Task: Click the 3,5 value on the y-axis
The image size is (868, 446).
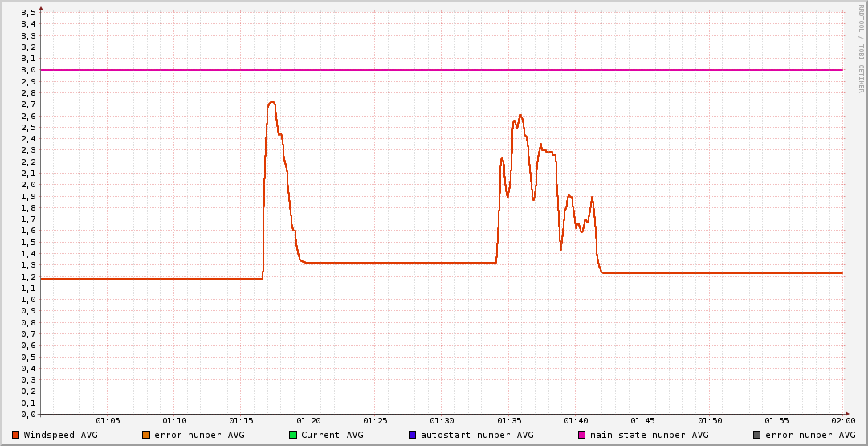Action: tap(30, 12)
